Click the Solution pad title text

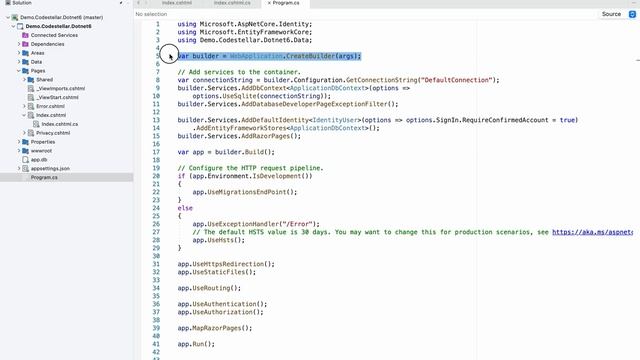click(x=22, y=2)
